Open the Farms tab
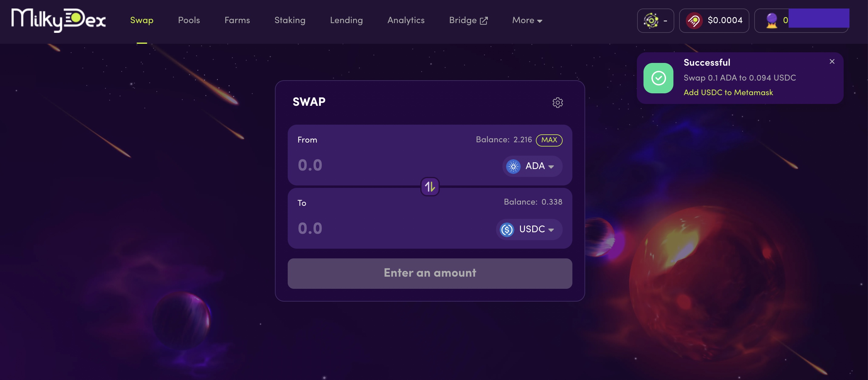This screenshot has height=380, width=868. 237,20
